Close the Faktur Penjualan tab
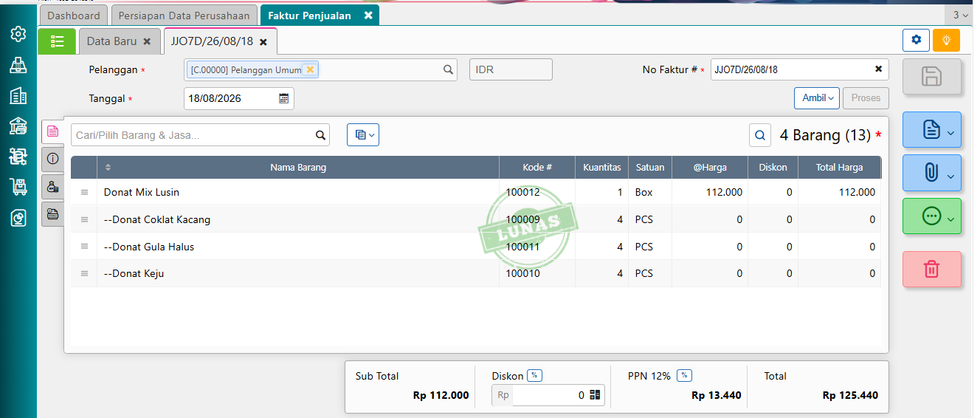This screenshot has height=418, width=980. 368,16
